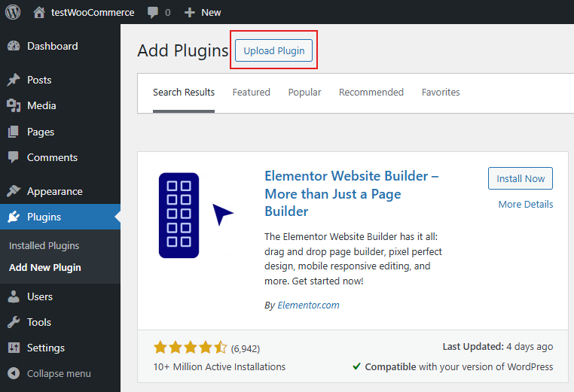Open Settings menu item
Image resolution: width=574 pixels, height=392 pixels.
(60, 348)
